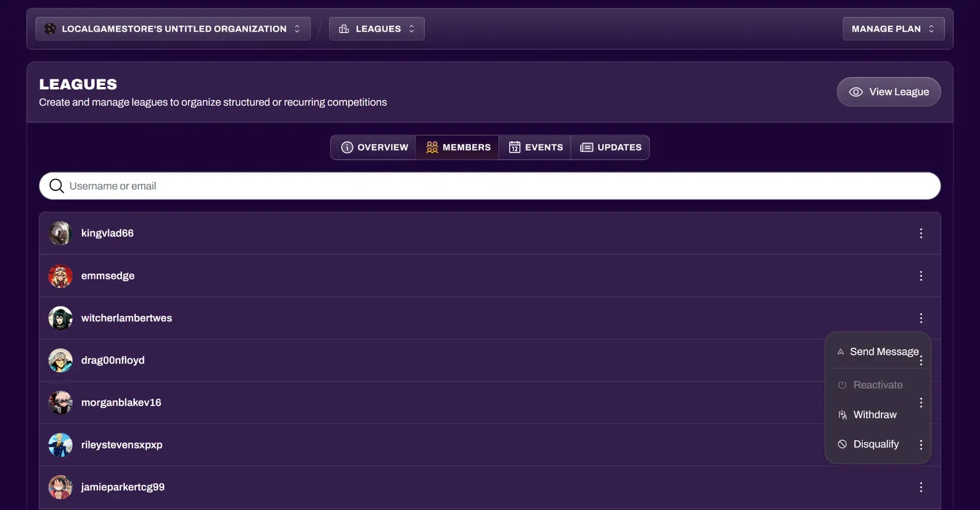Click emmsedge's avatar
Viewport: 980px width, 510px height.
tap(61, 276)
